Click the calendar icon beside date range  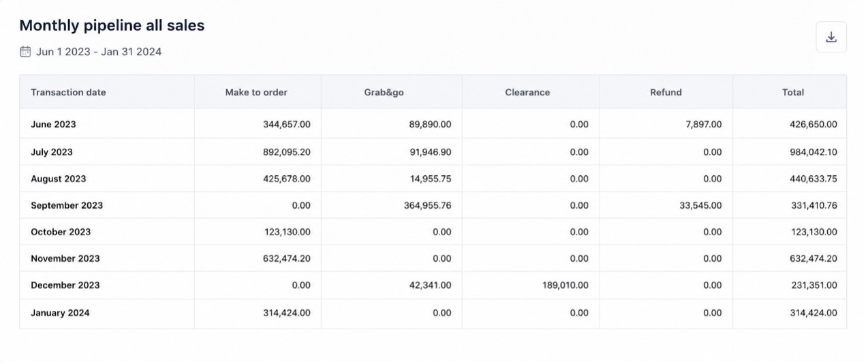(25, 51)
